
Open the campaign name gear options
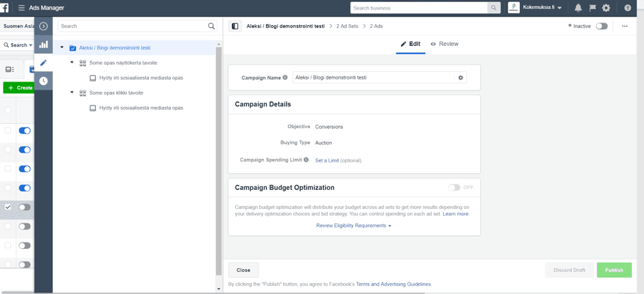tap(460, 77)
